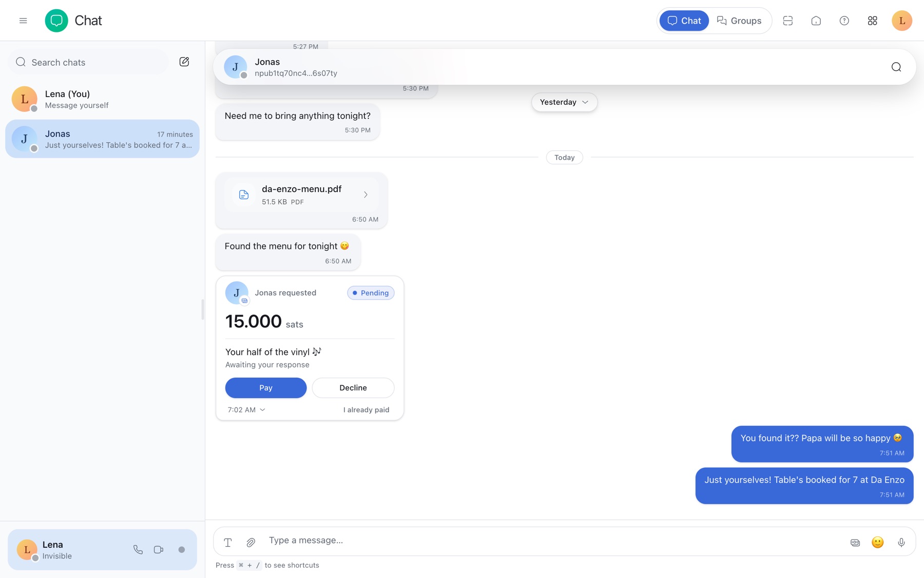Click the 'Need me to bring anything tonight?' message
Image resolution: width=924 pixels, height=578 pixels.
(x=298, y=122)
